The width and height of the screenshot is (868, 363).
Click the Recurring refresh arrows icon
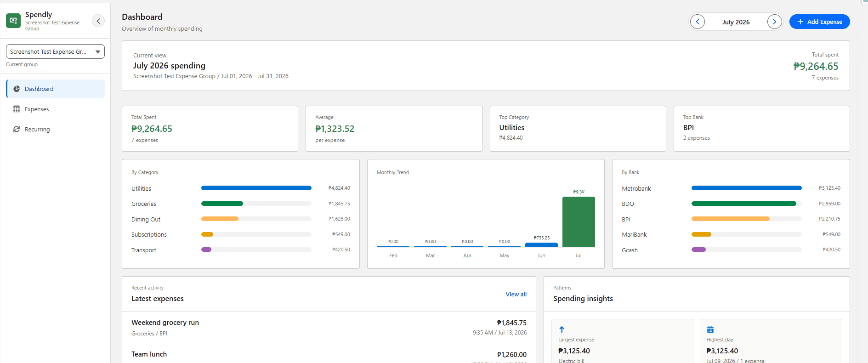[x=17, y=129]
